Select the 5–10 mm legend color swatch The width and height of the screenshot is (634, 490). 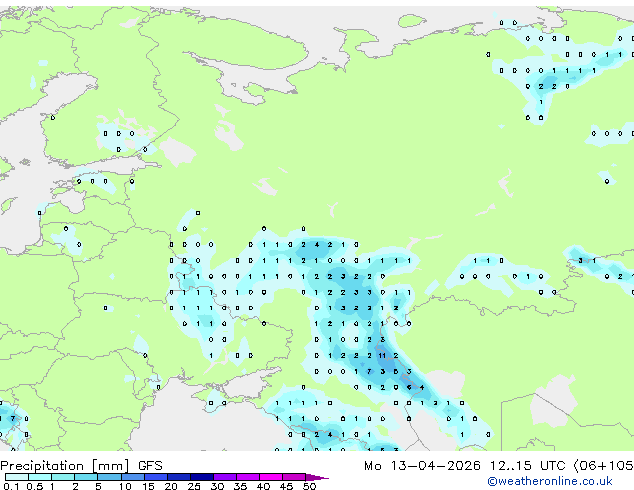point(109,477)
